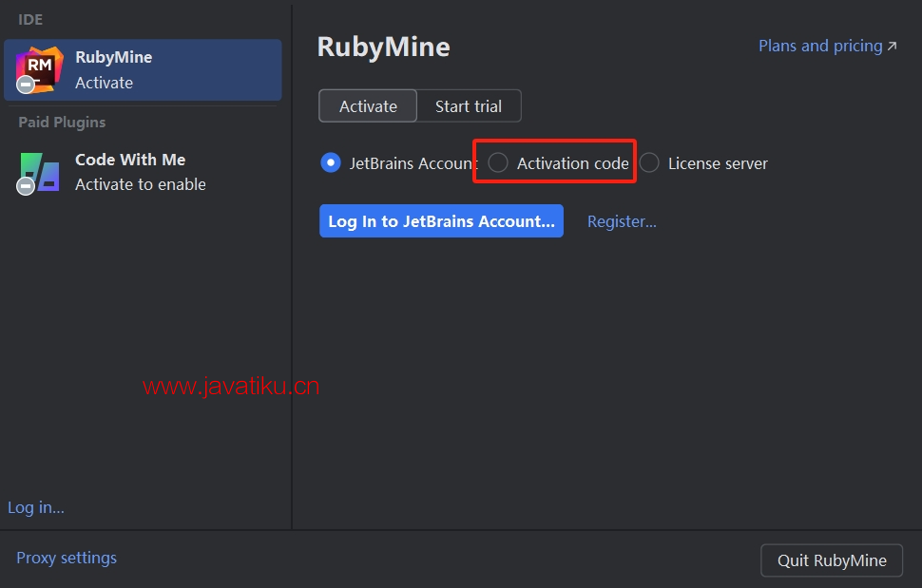Image resolution: width=922 pixels, height=588 pixels.
Task: Switch to the Start trial tab
Action: 469,106
